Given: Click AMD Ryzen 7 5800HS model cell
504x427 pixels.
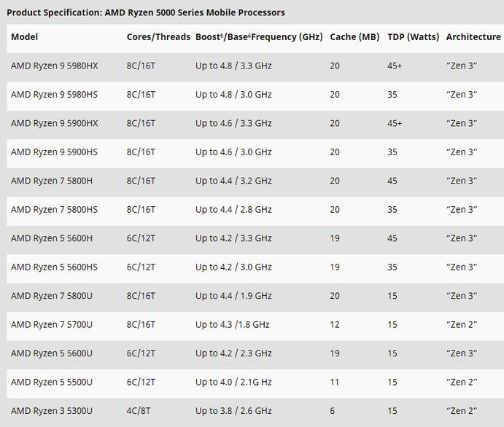Looking at the screenshot, I should [54, 210].
